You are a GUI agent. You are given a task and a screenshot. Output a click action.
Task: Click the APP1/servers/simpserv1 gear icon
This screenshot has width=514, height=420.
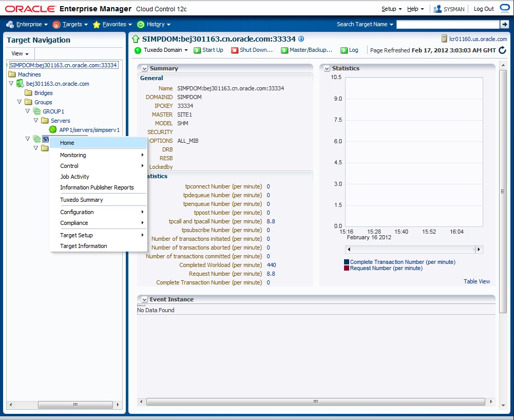pyautogui.click(x=53, y=130)
